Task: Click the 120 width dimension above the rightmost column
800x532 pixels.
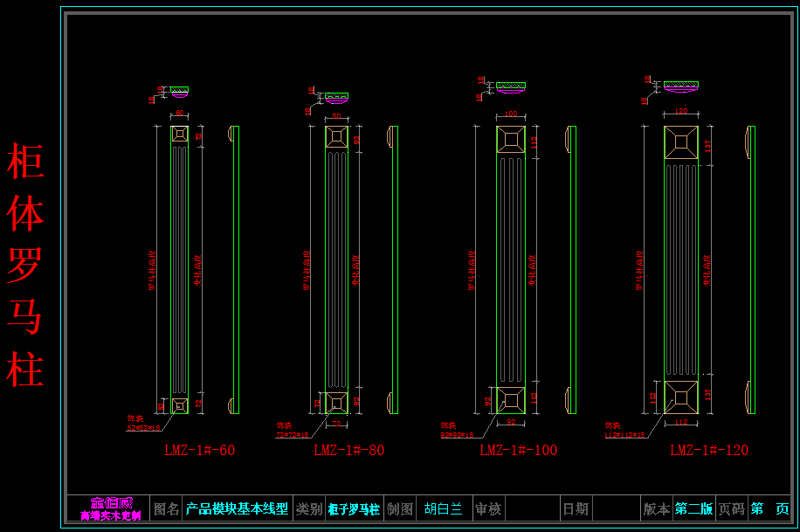Action: (681, 112)
